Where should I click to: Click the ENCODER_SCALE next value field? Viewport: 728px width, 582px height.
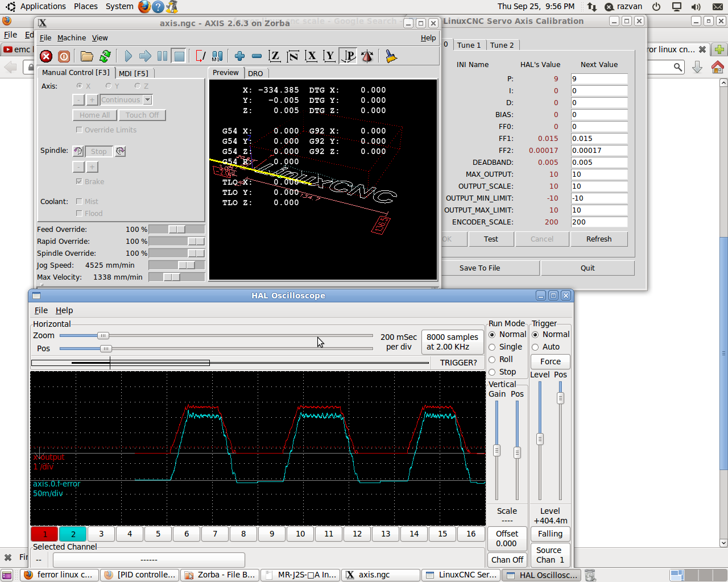[x=599, y=222]
